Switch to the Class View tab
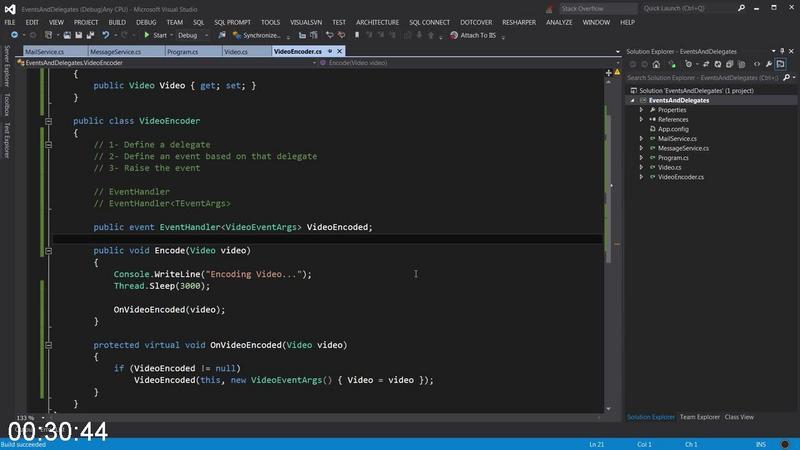Image resolution: width=800 pixels, height=450 pixels. (739, 417)
